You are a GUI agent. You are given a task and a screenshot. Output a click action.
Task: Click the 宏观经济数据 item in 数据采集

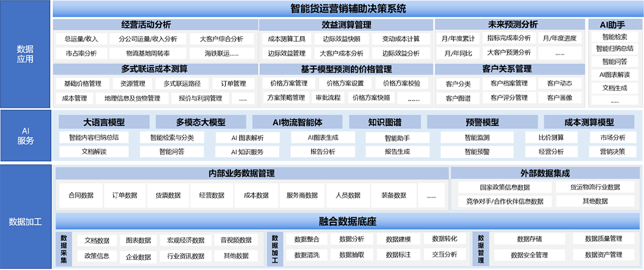pos(186,240)
